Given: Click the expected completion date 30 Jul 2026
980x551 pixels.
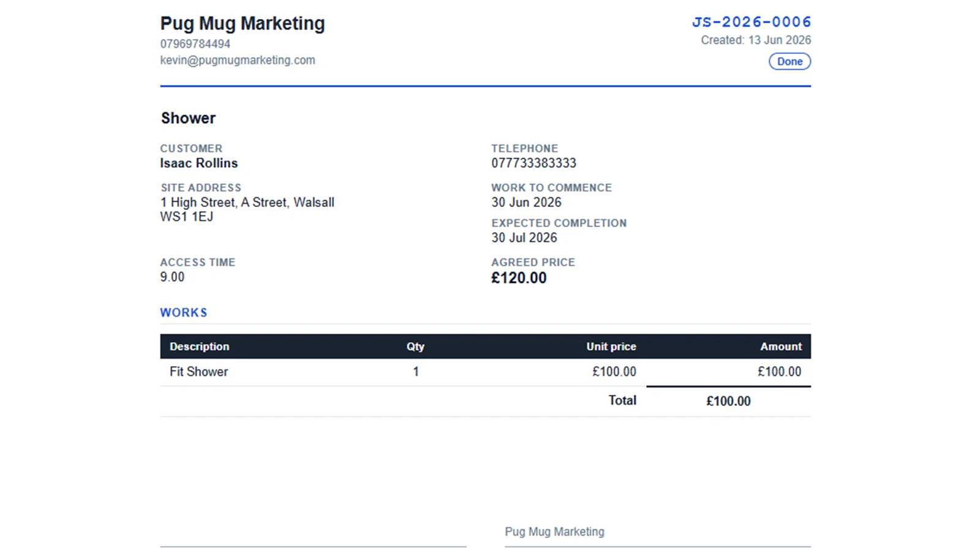Looking at the screenshot, I should click(524, 238).
